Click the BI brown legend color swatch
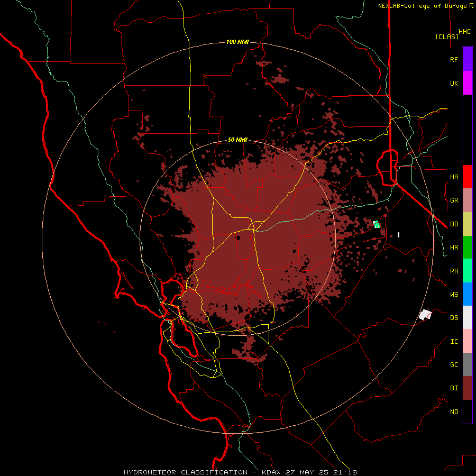This screenshot has height=476, width=476. pos(467,388)
